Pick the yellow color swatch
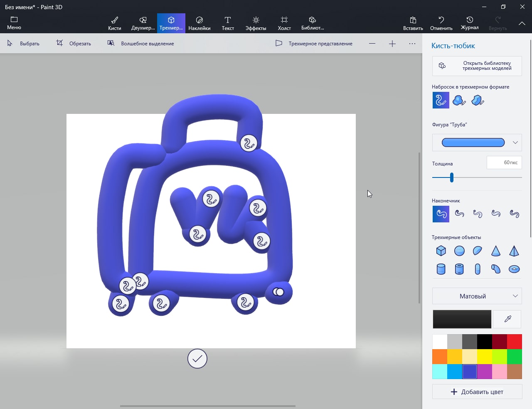Image resolution: width=532 pixels, height=409 pixels. (485, 357)
